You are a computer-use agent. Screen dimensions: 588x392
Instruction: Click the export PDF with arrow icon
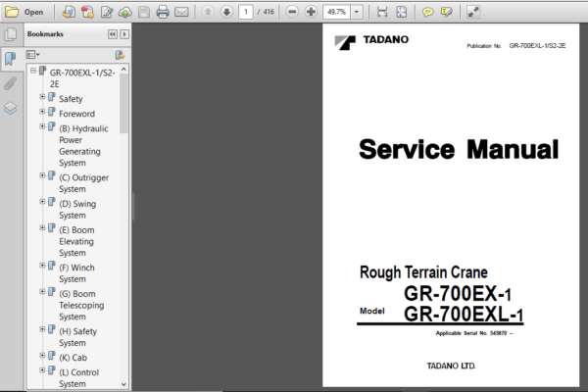[x=68, y=12]
